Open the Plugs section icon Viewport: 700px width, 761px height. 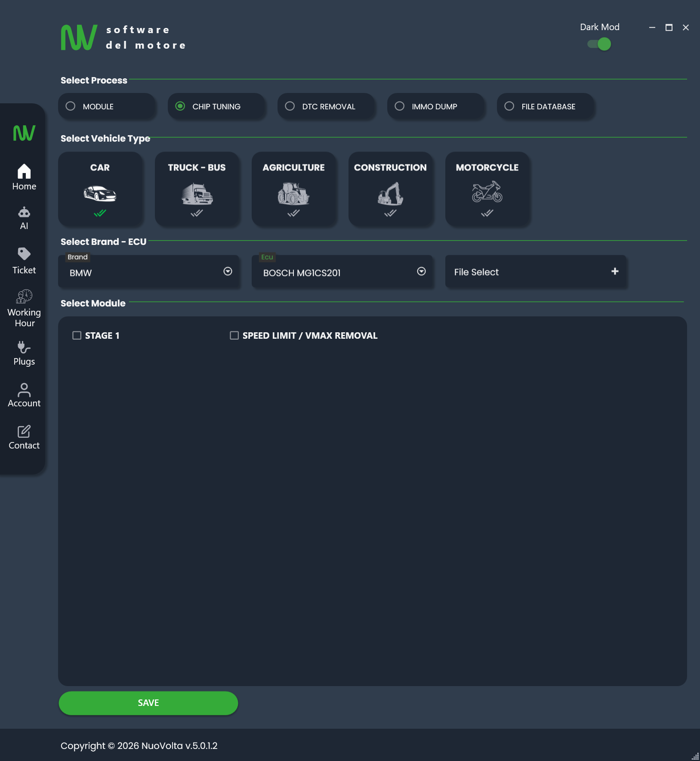24,347
